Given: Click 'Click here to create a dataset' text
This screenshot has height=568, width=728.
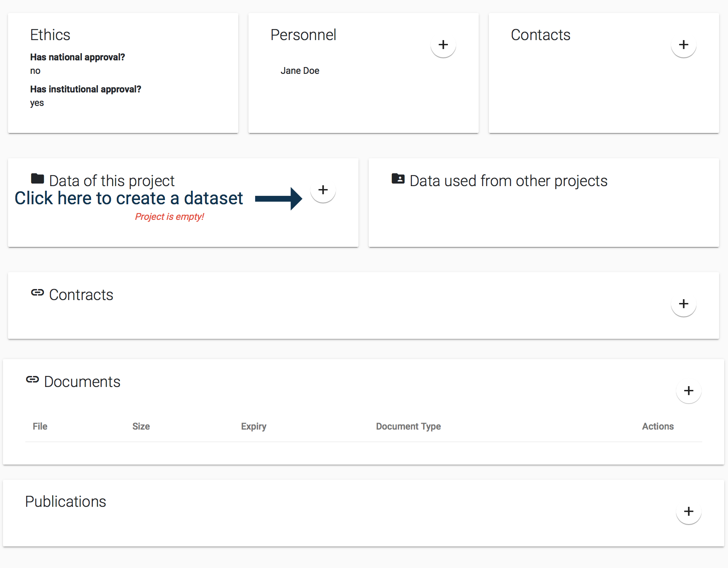Looking at the screenshot, I should click(x=129, y=198).
